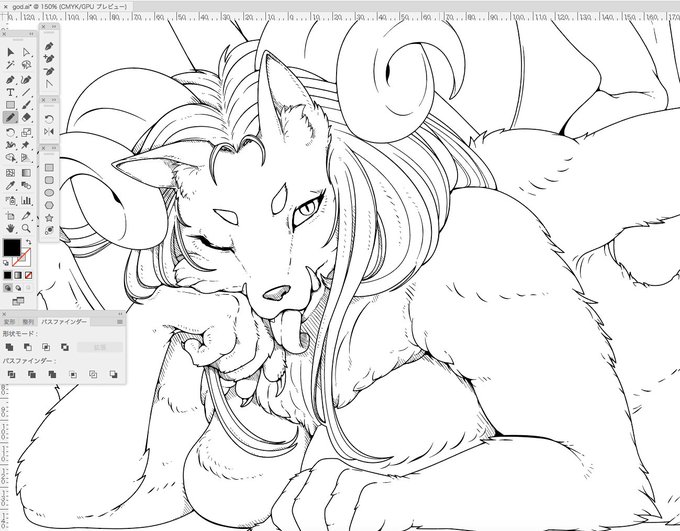The width and height of the screenshot is (680, 531).
Task: Switch to the 変形 tab
Action: click(9, 322)
